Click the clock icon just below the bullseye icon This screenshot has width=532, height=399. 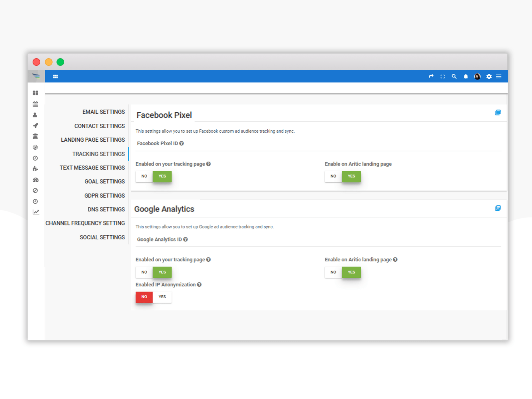pos(35,158)
